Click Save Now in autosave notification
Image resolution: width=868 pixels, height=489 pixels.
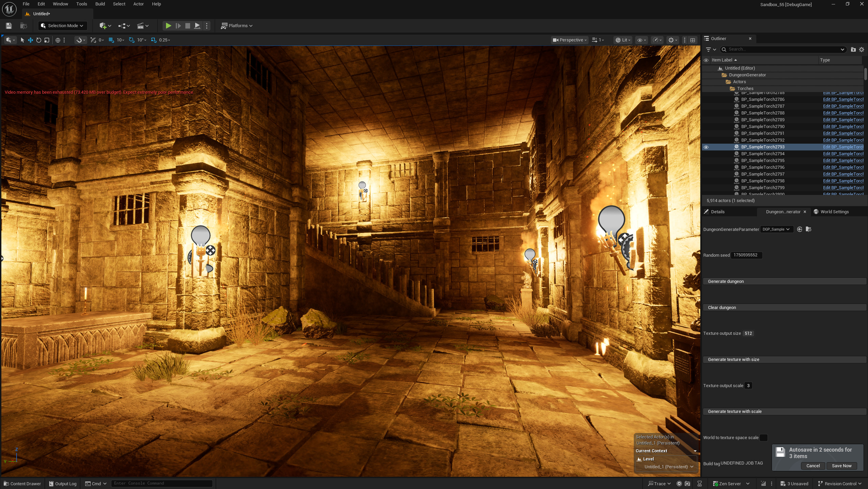pyautogui.click(x=842, y=466)
